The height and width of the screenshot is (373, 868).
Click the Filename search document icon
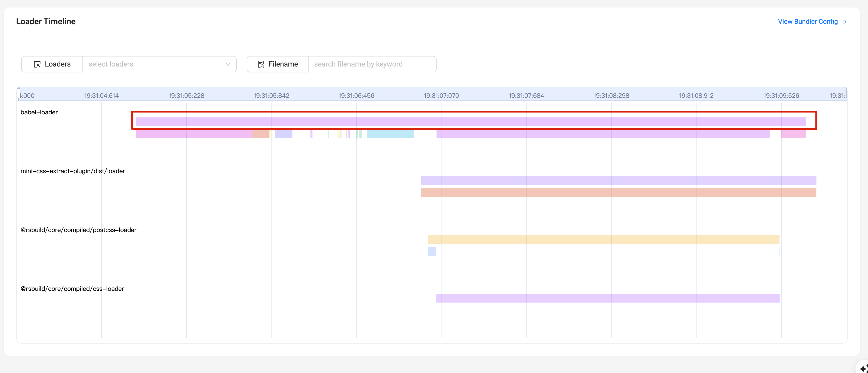pyautogui.click(x=261, y=64)
